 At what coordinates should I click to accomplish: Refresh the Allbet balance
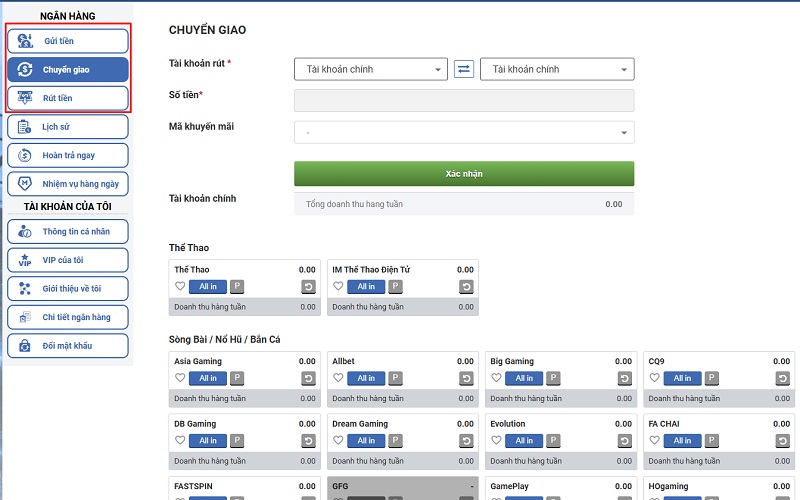466,379
